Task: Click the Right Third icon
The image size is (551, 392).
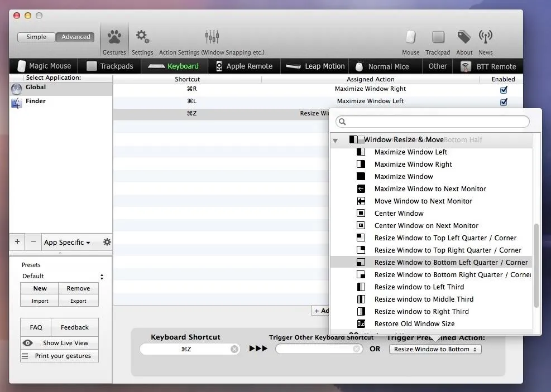Action: pos(361,312)
